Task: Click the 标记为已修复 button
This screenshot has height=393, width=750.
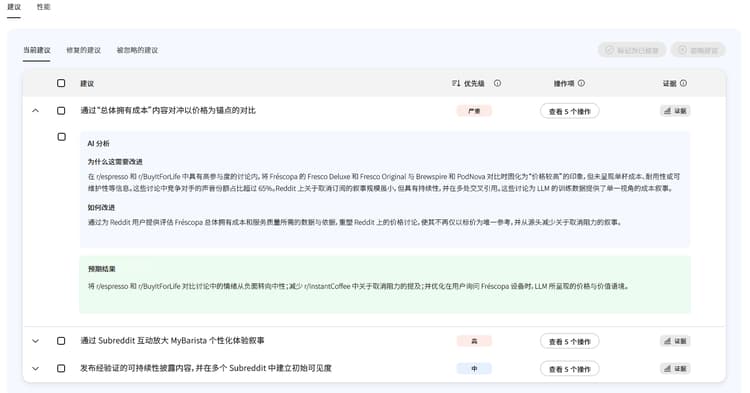Action: [x=631, y=50]
